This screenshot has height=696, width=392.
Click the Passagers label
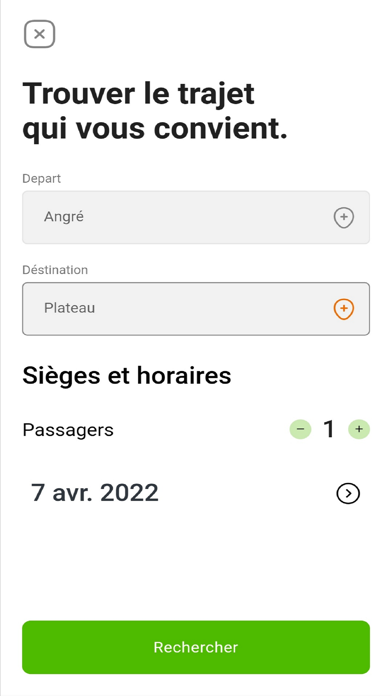[68, 430]
